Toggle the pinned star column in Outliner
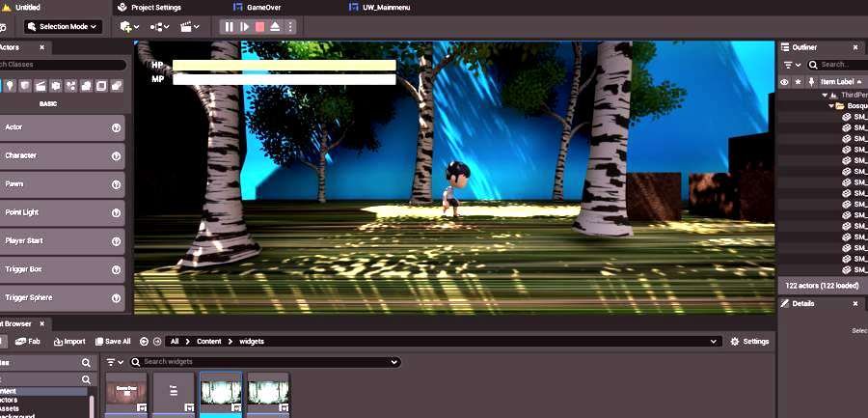The width and height of the screenshot is (868, 418). click(x=798, y=83)
